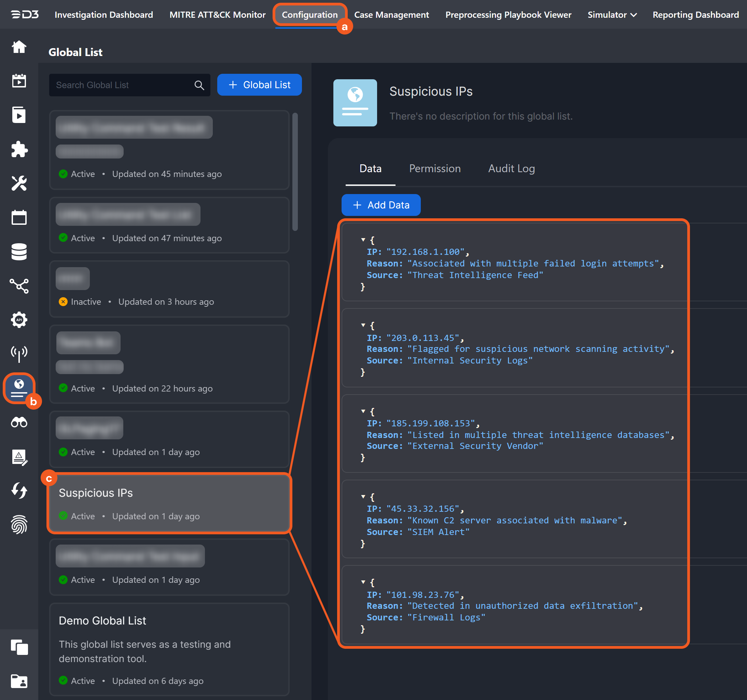The height and width of the screenshot is (700, 747).
Task: Open the puzzle piece integrations icon
Action: click(x=19, y=149)
